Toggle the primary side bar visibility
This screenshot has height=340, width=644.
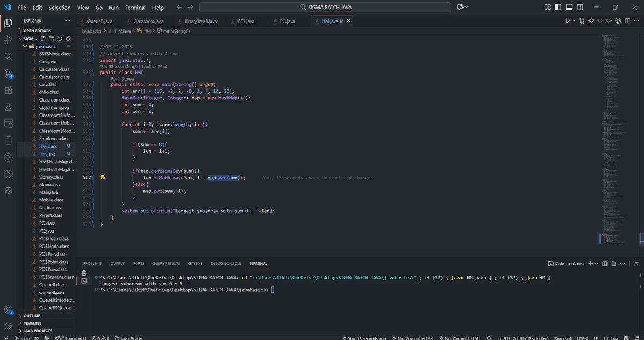558,6
